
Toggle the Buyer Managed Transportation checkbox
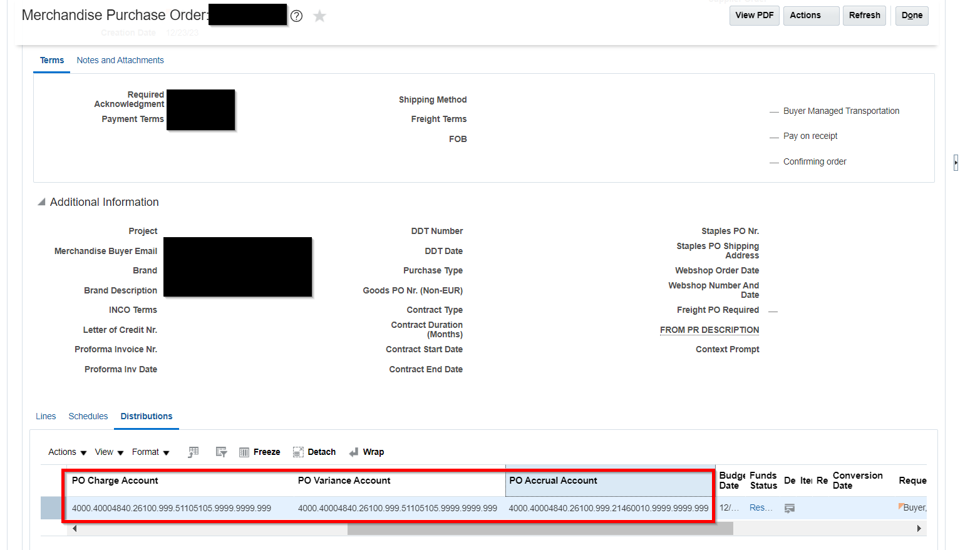[x=774, y=111]
